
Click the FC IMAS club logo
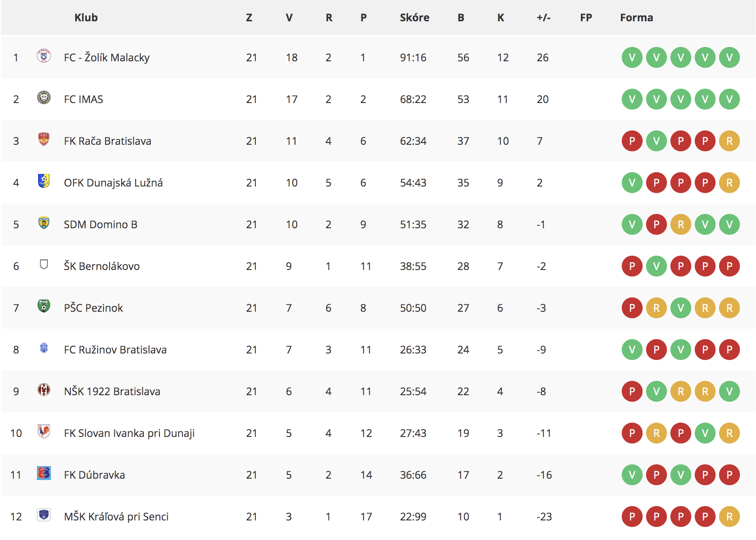pyautogui.click(x=44, y=97)
